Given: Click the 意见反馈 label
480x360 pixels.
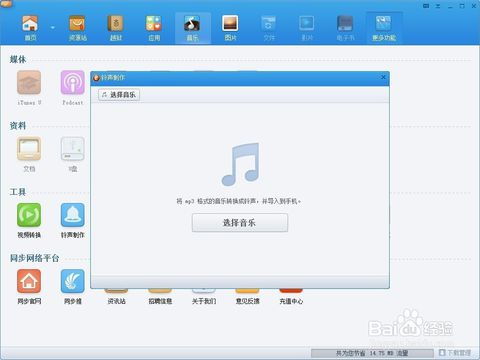Looking at the screenshot, I should [247, 301].
